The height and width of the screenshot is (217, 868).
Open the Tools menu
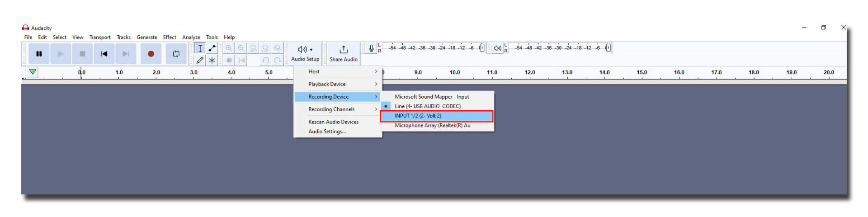click(212, 37)
